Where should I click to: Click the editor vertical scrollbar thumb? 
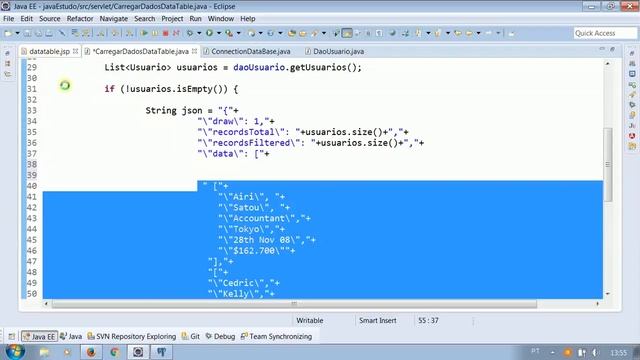coord(608,164)
